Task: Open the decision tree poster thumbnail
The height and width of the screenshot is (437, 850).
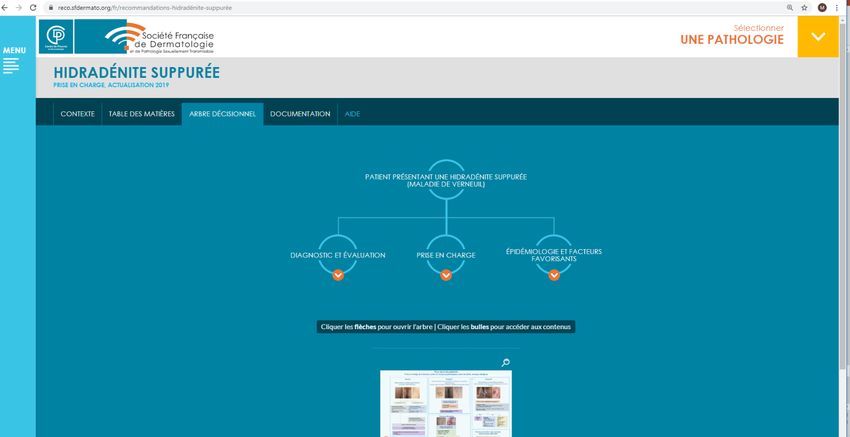Action: (x=446, y=403)
